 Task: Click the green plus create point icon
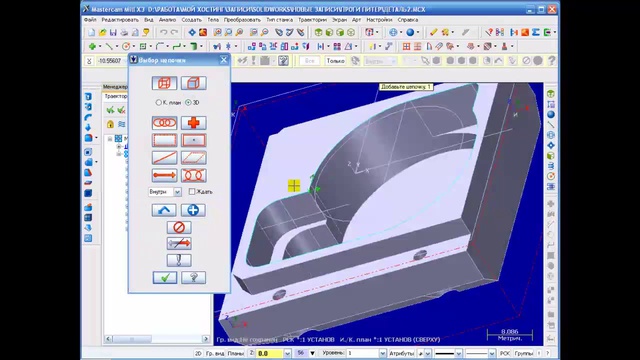[93, 47]
